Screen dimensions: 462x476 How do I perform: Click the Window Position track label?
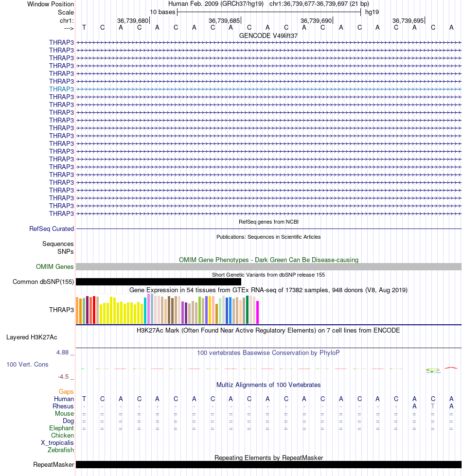click(51, 4)
